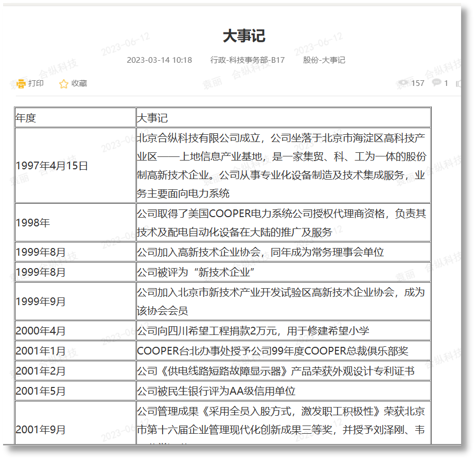Click the 年度 header cell

(75, 118)
